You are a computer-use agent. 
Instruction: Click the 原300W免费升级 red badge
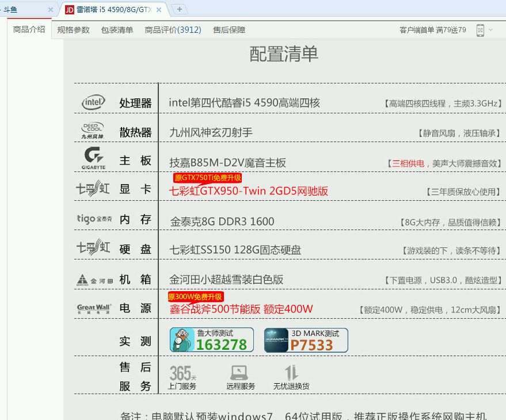(x=196, y=297)
